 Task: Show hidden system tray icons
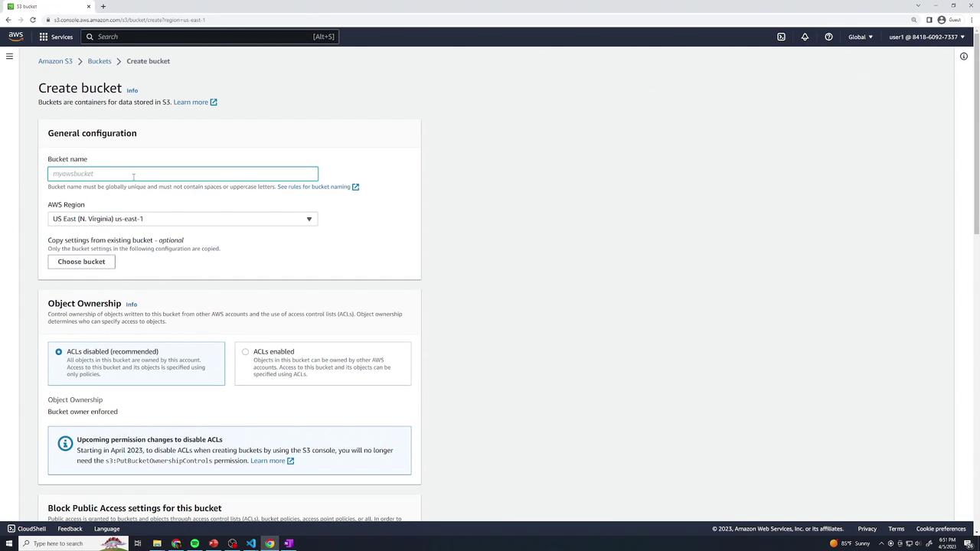[881, 543]
